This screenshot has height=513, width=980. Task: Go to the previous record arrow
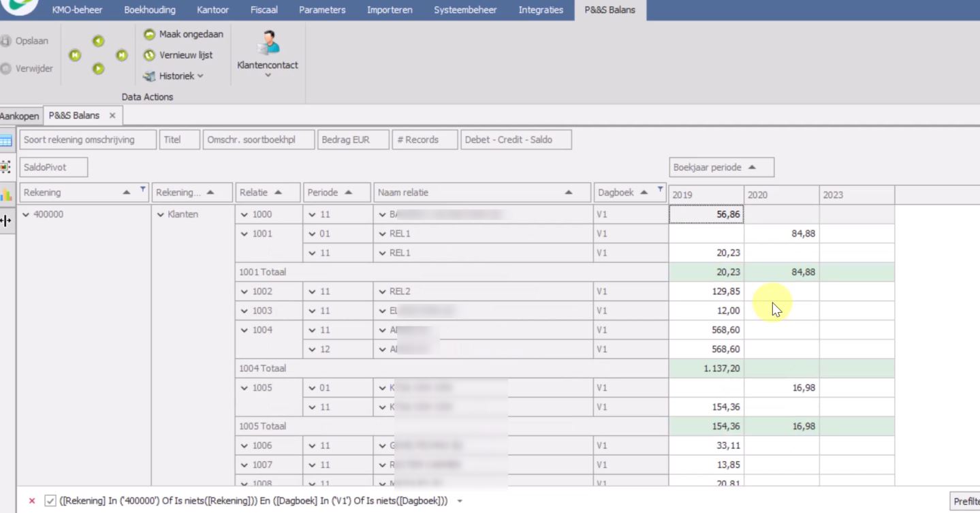98,42
